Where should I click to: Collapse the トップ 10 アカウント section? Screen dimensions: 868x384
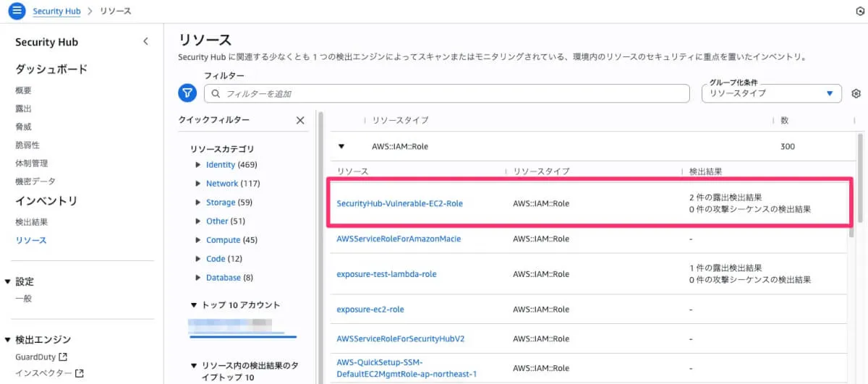click(x=194, y=305)
